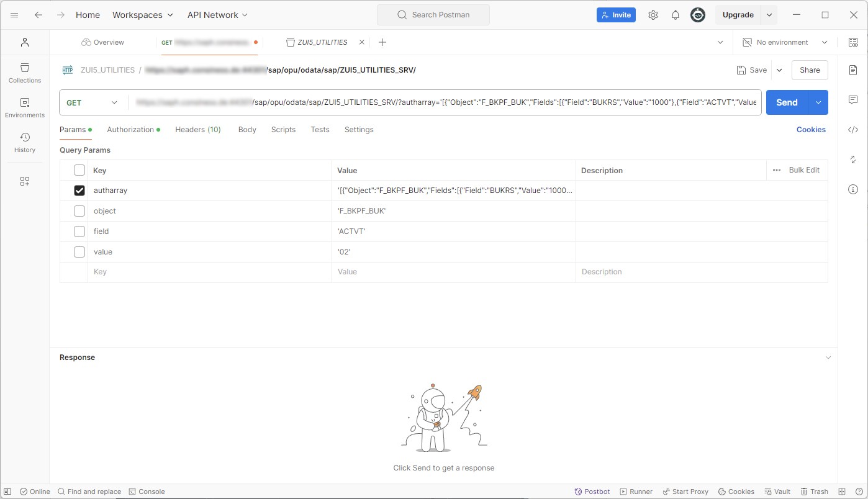The image size is (868, 499).
Task: Uncheck the autharray parameter
Action: click(79, 191)
